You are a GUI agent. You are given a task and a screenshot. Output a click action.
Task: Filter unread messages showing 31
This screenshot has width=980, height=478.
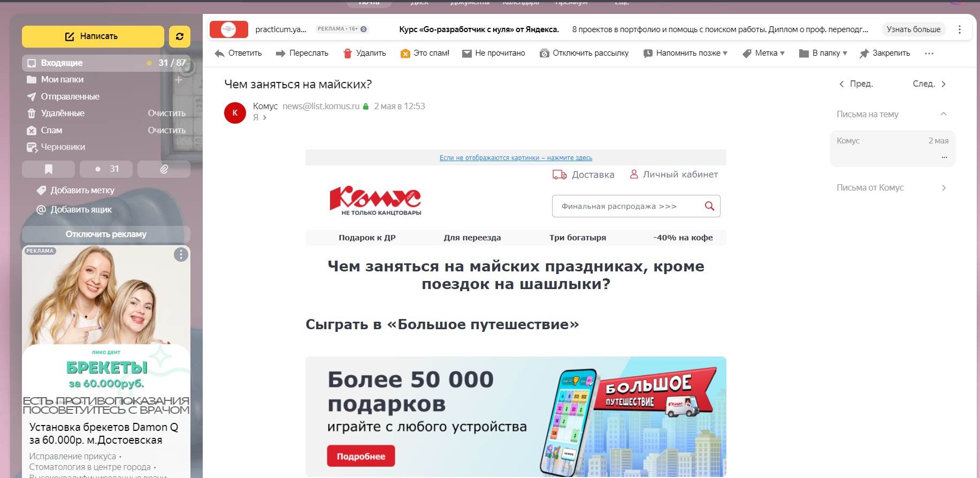coord(106,169)
